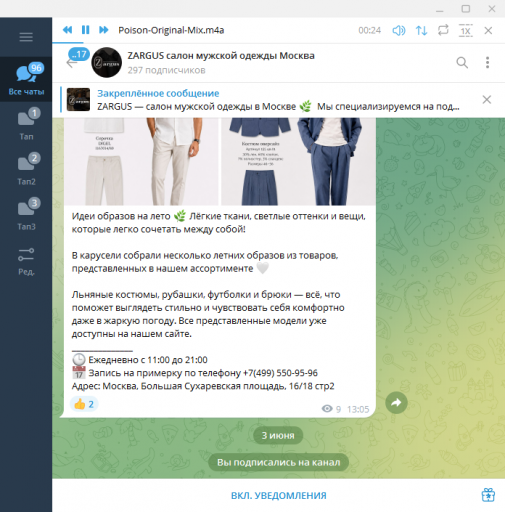Click ВКЛ. УВЕДОМЛЕНИЯ button

(279, 496)
